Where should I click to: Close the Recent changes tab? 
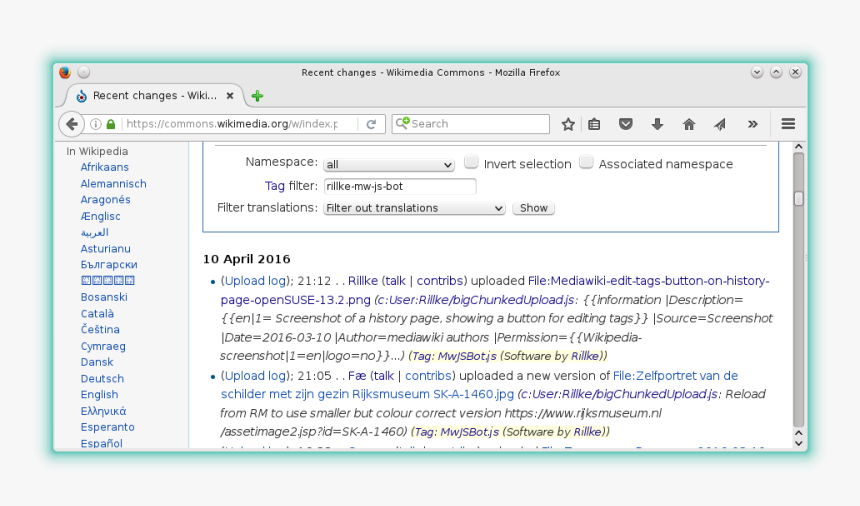[230, 95]
